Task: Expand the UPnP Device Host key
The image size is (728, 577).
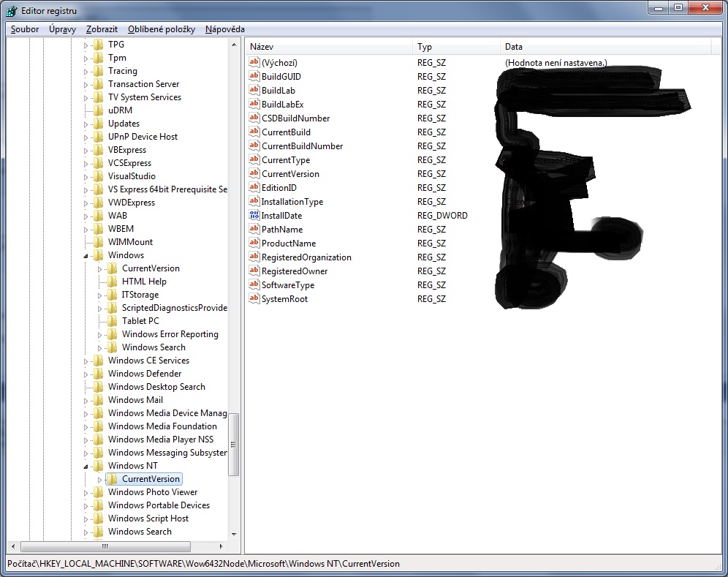Action: [86, 137]
